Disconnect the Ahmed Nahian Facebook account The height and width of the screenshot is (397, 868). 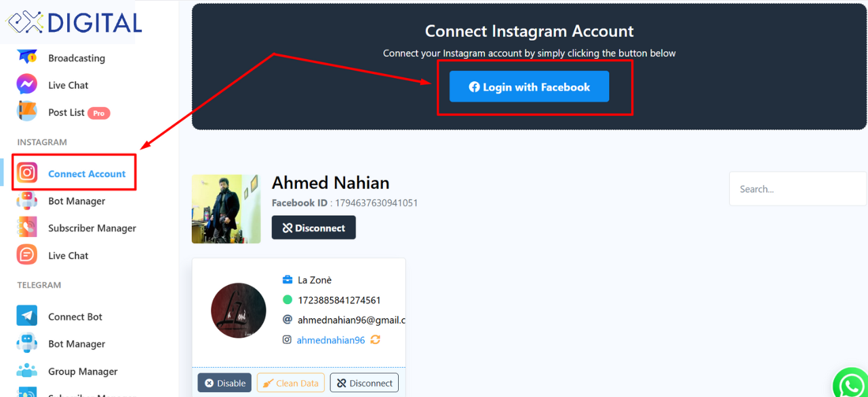click(x=313, y=228)
